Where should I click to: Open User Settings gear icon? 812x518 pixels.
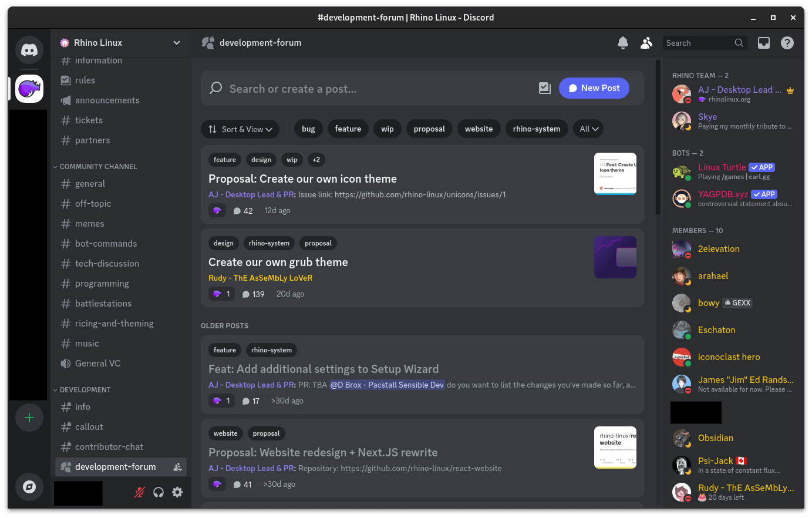177,492
